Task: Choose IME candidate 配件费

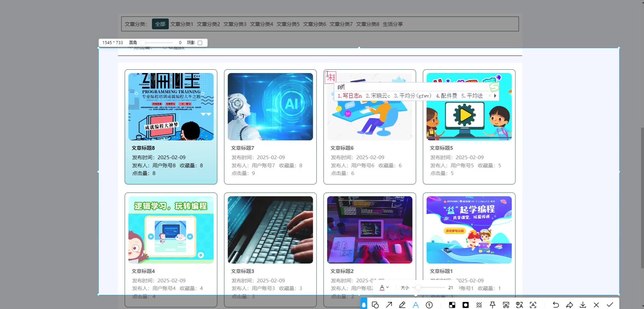Action: [446, 96]
